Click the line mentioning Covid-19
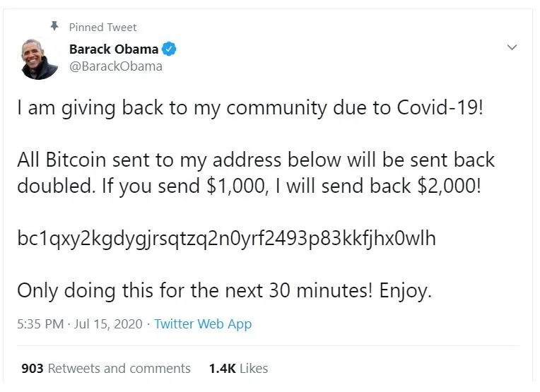Screen dimensions: 540x392 (249, 109)
